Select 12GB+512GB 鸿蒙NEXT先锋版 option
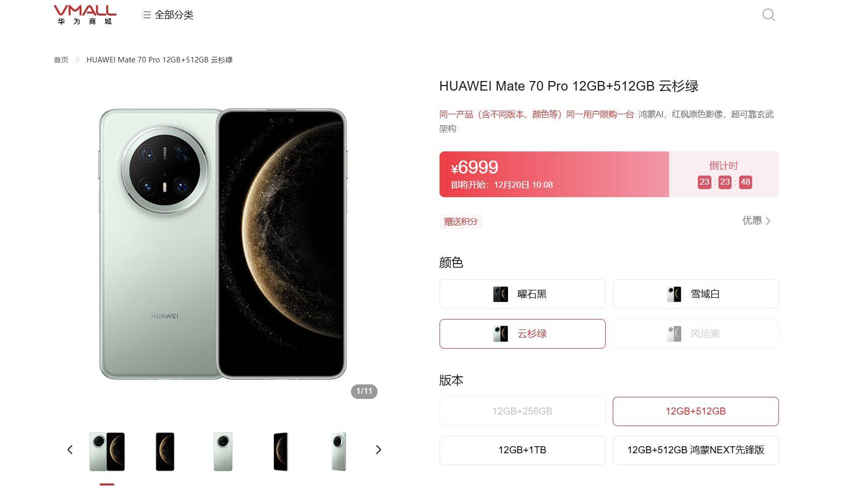 point(695,450)
